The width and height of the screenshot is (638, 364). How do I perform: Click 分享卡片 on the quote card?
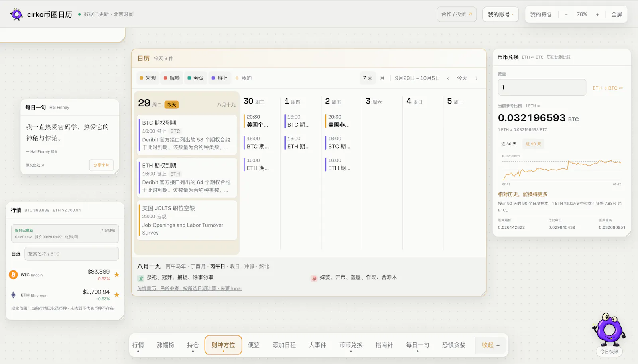click(x=101, y=165)
